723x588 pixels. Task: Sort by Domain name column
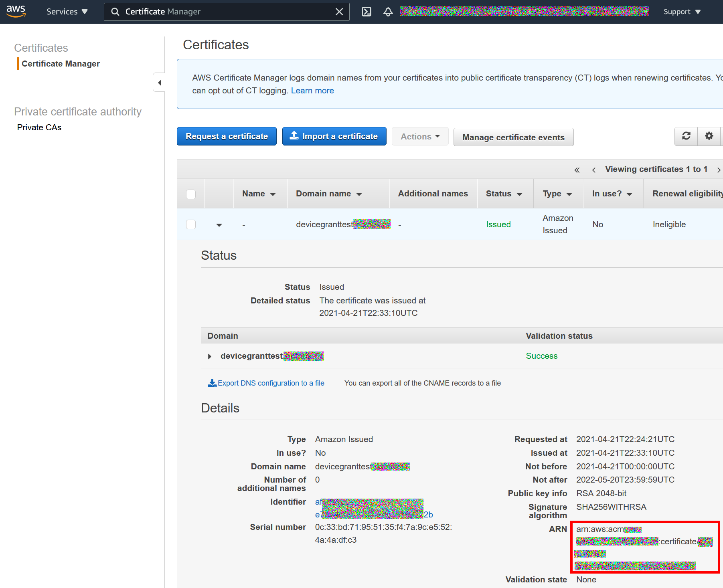tap(329, 194)
